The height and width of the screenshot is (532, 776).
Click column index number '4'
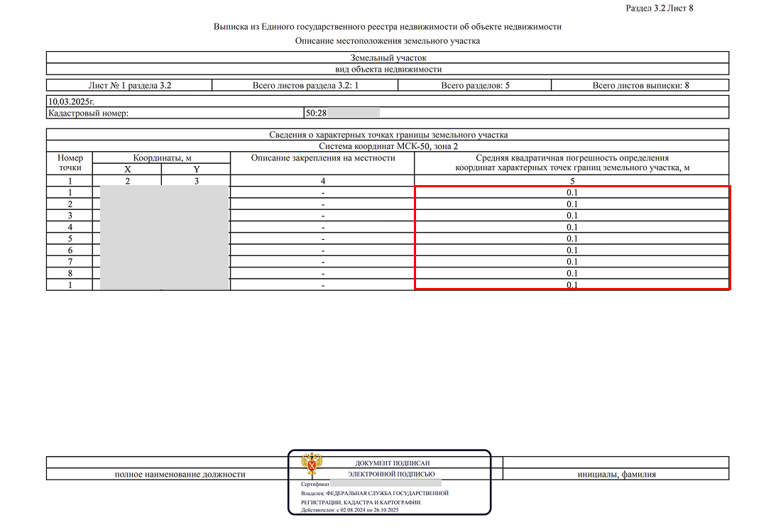pos(322,181)
